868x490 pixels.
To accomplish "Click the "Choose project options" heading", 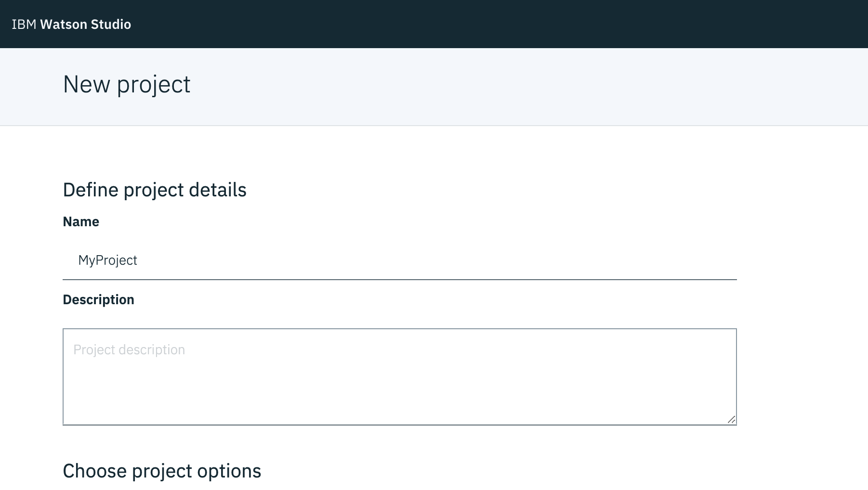I will pyautogui.click(x=162, y=471).
